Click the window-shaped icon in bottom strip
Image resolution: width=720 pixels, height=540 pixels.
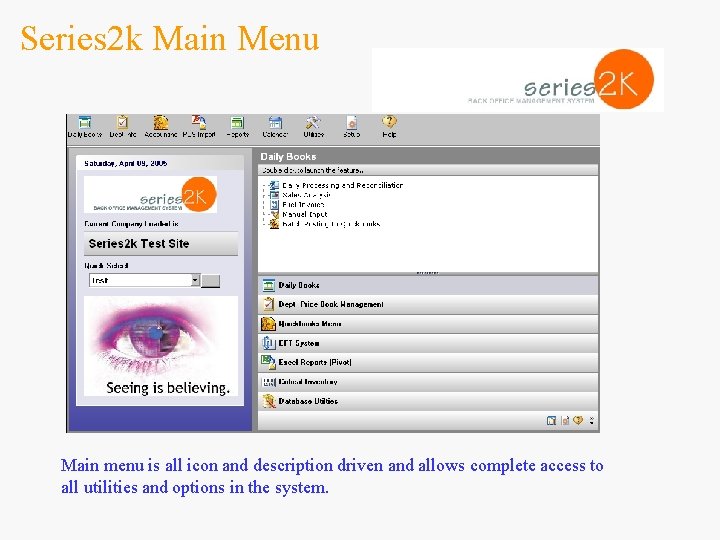[x=551, y=421]
